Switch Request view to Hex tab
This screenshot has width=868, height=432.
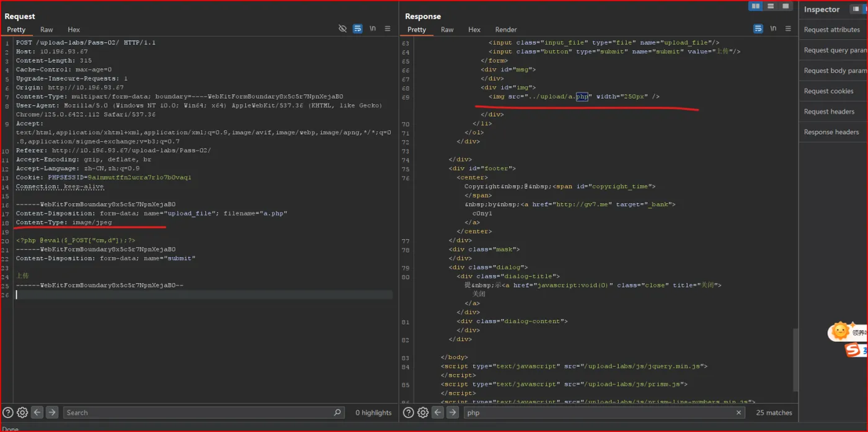[x=74, y=29]
